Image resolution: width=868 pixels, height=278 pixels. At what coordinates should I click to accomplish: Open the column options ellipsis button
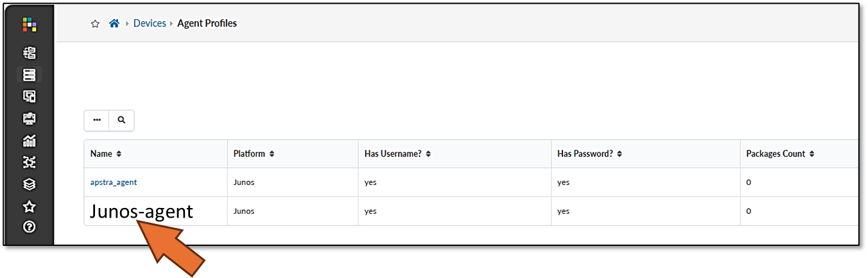point(97,120)
